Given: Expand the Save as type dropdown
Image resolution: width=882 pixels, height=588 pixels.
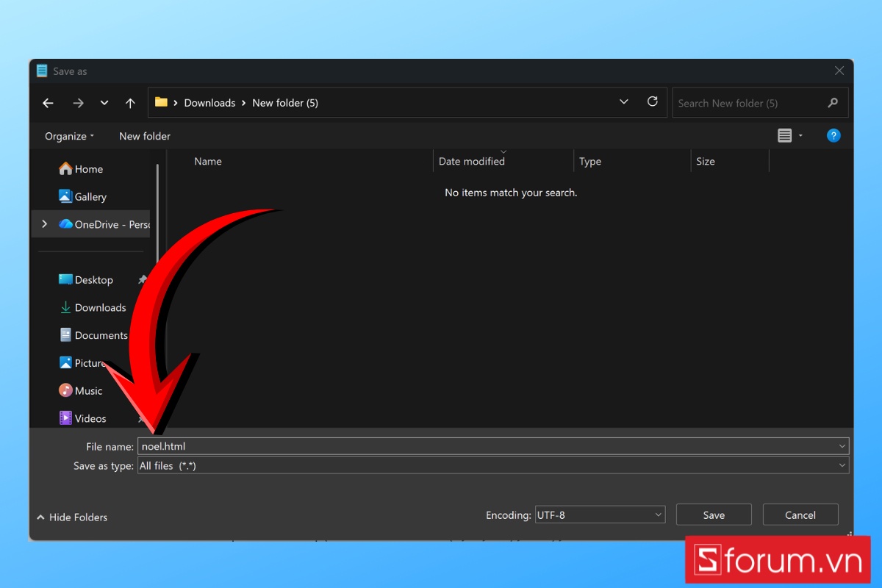Looking at the screenshot, I should pos(492,465).
